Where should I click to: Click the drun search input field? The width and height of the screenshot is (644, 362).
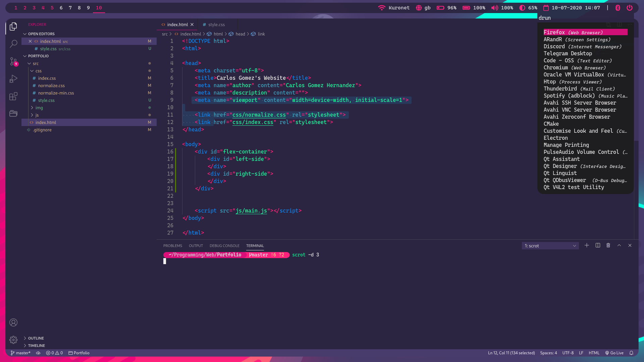click(585, 18)
